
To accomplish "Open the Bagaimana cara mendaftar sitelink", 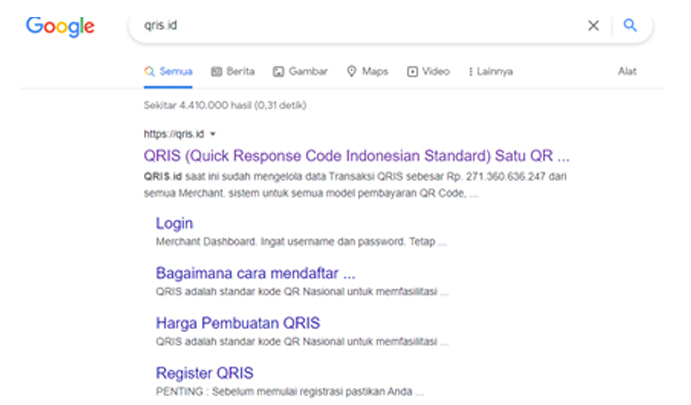I will pos(256,273).
